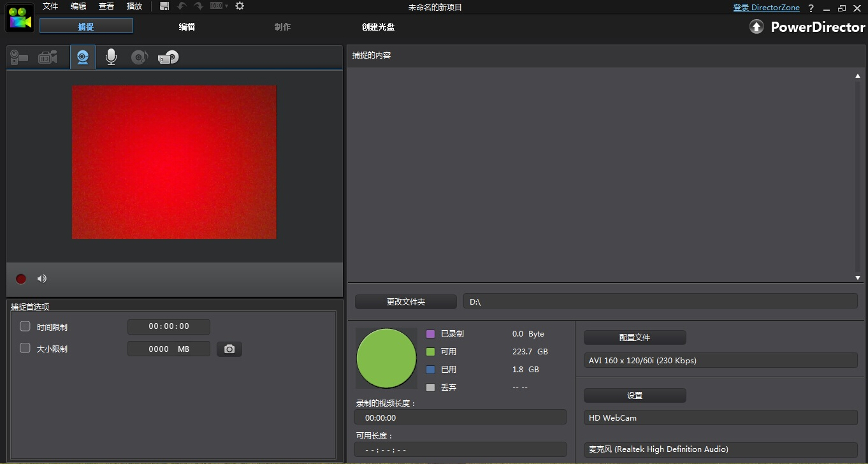Toggle the preview audio speaker icon
868x464 pixels.
42,279
